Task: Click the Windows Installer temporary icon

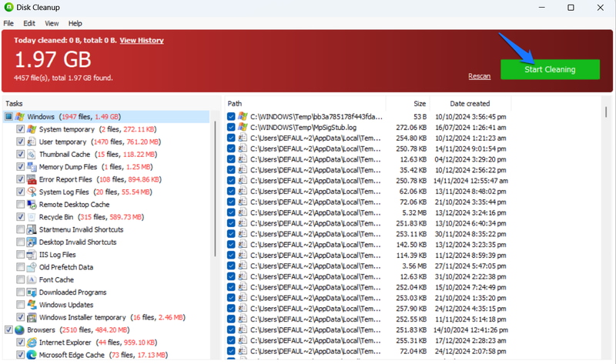Action: point(32,317)
